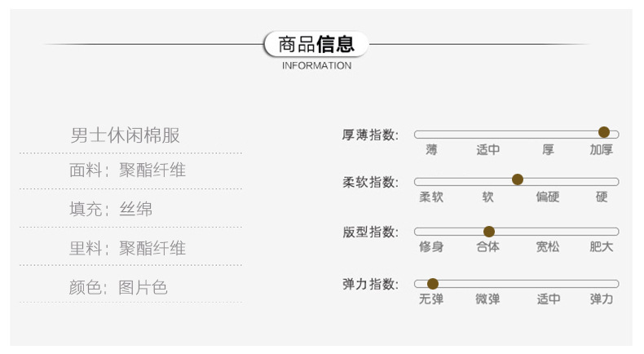Click the 无弹 elasticity label
This screenshot has height=354, width=644.
click(x=431, y=299)
